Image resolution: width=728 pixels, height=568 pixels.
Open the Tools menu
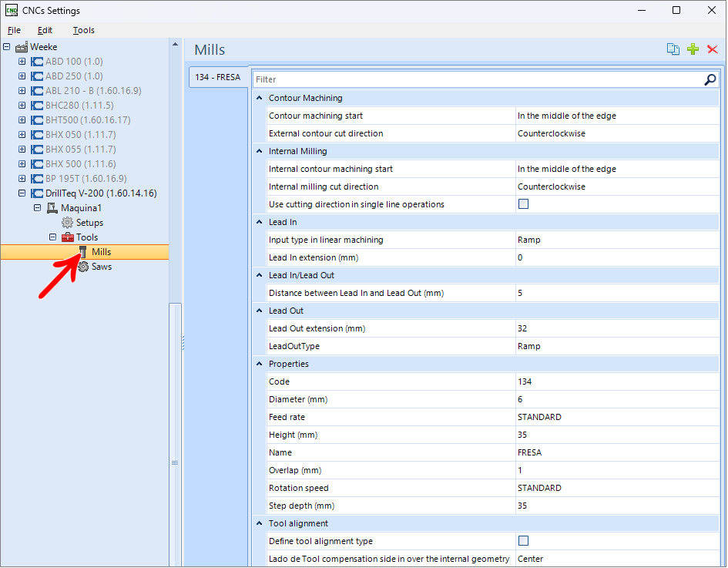tap(83, 30)
